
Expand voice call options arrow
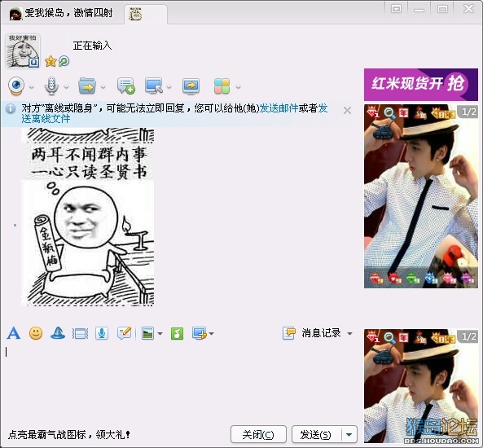click(66, 87)
